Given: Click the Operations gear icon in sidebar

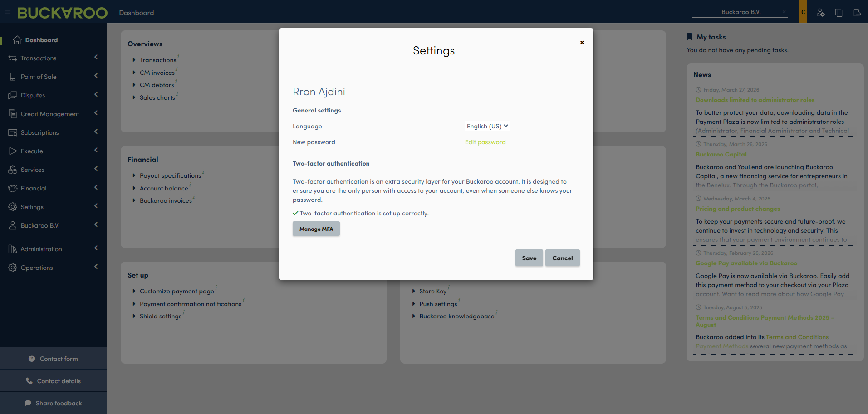Looking at the screenshot, I should (13, 268).
